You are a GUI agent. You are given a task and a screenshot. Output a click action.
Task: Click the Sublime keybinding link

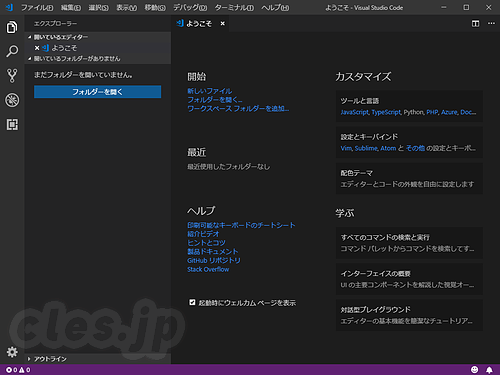[366, 148]
